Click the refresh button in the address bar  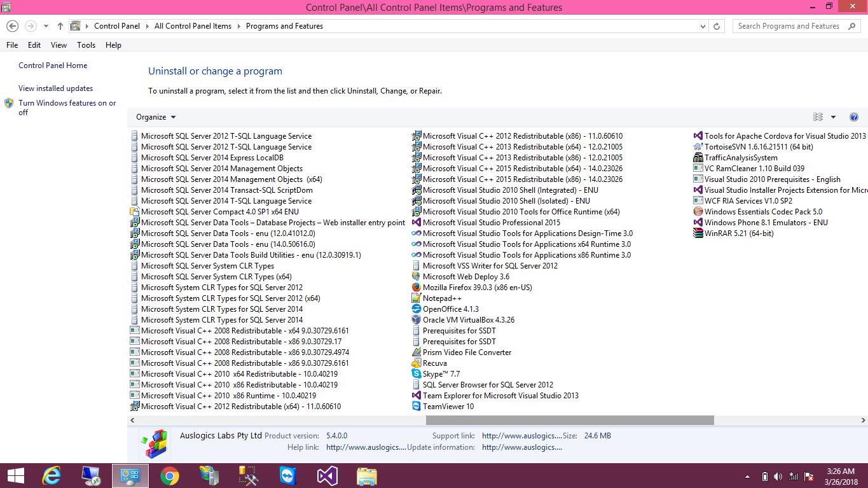pyautogui.click(x=717, y=26)
